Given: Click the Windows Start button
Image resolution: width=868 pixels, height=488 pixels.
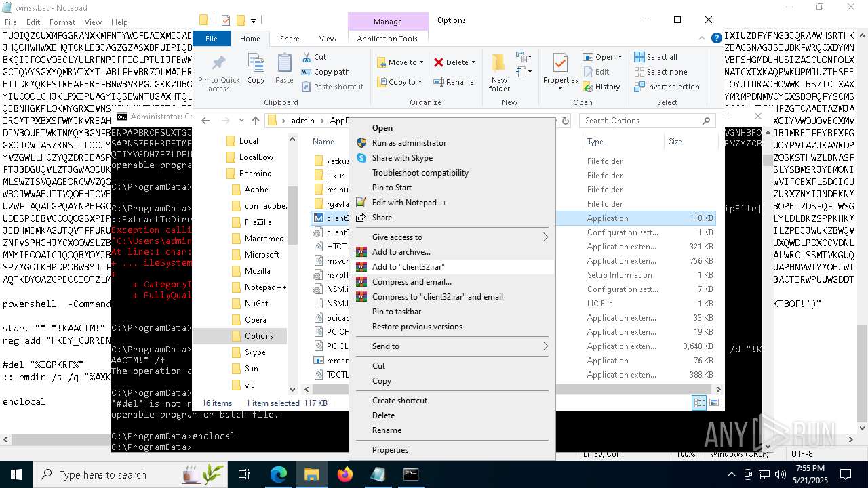Looking at the screenshot, I should 16,474.
